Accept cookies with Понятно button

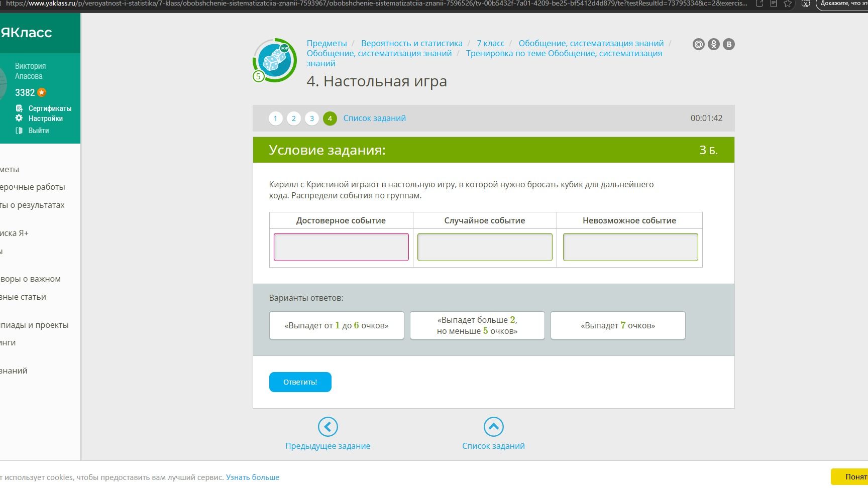point(849,477)
